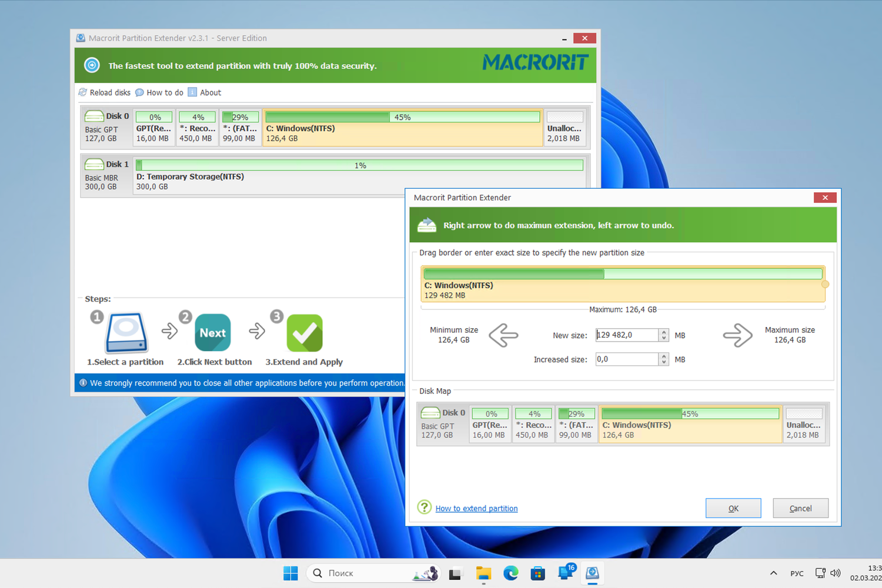Click the left arrow to undo extension
This screenshot has height=588, width=882.
[x=503, y=335]
